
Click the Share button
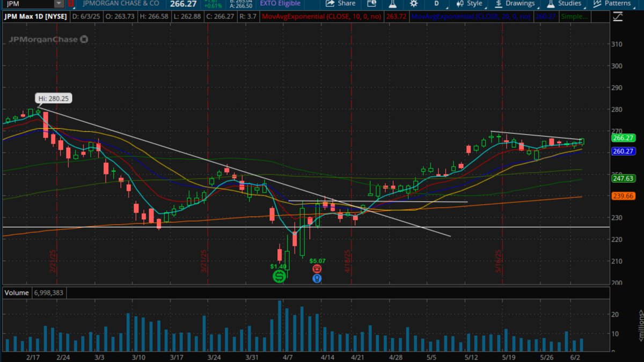[x=340, y=3]
